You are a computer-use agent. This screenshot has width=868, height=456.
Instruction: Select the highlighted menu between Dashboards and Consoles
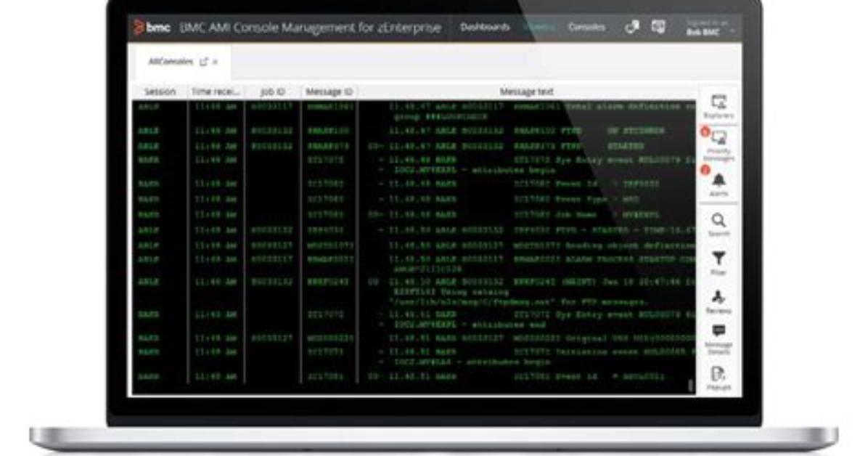539,27
